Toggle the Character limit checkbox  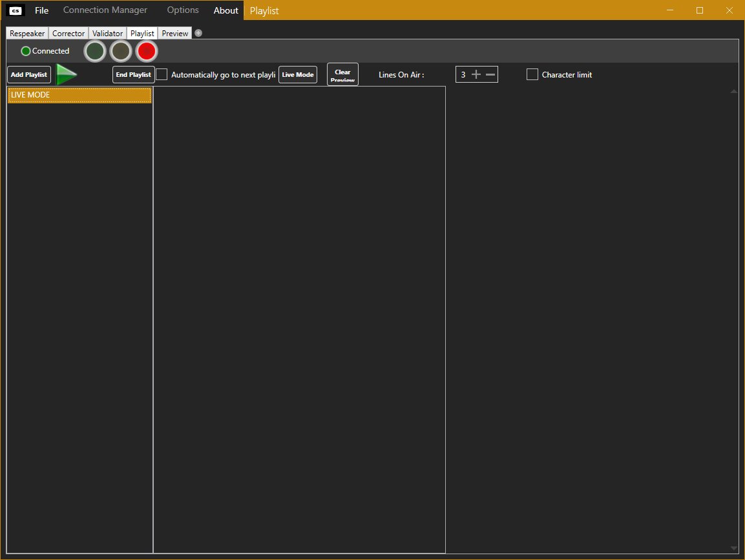coord(532,75)
